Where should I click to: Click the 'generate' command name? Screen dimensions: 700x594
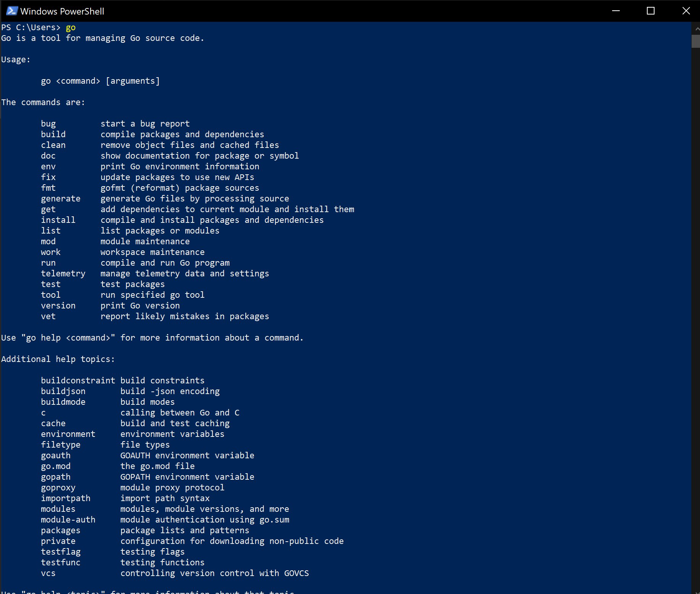tap(61, 199)
